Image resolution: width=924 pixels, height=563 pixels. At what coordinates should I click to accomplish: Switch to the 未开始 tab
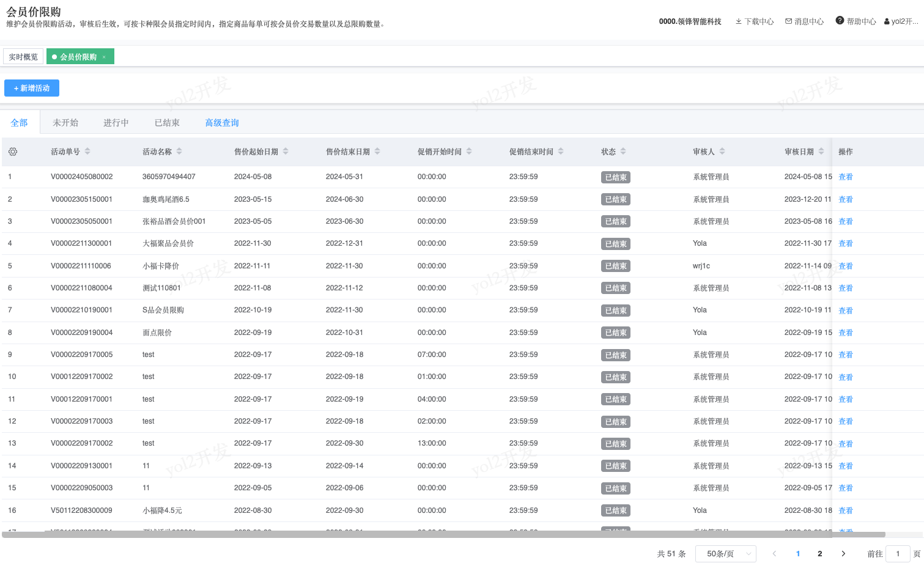click(x=65, y=123)
